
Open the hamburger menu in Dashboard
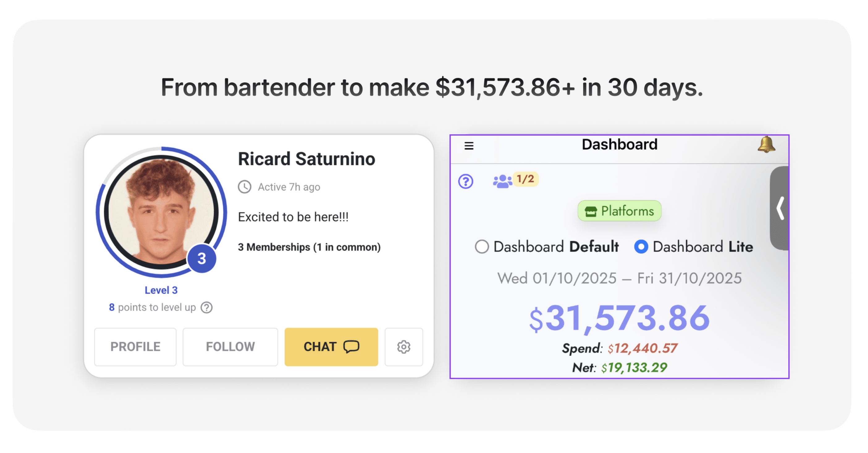pos(469,146)
